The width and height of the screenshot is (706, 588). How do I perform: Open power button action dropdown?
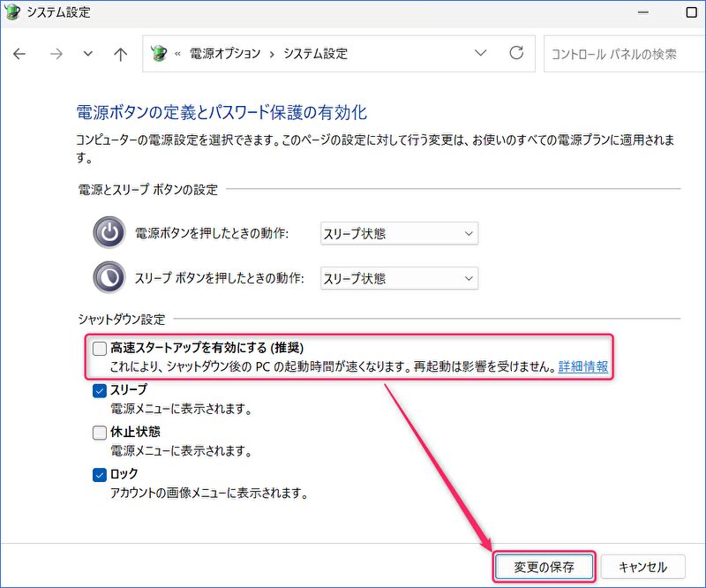(x=399, y=234)
